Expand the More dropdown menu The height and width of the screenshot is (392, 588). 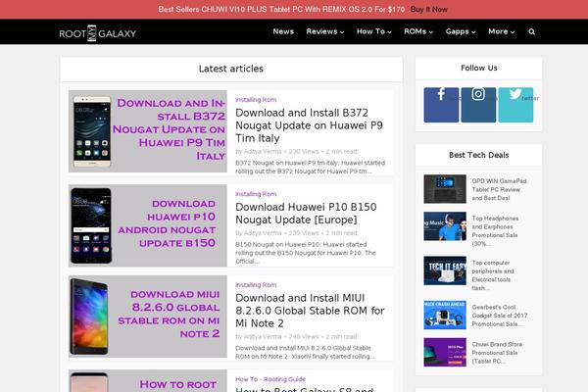tap(501, 31)
